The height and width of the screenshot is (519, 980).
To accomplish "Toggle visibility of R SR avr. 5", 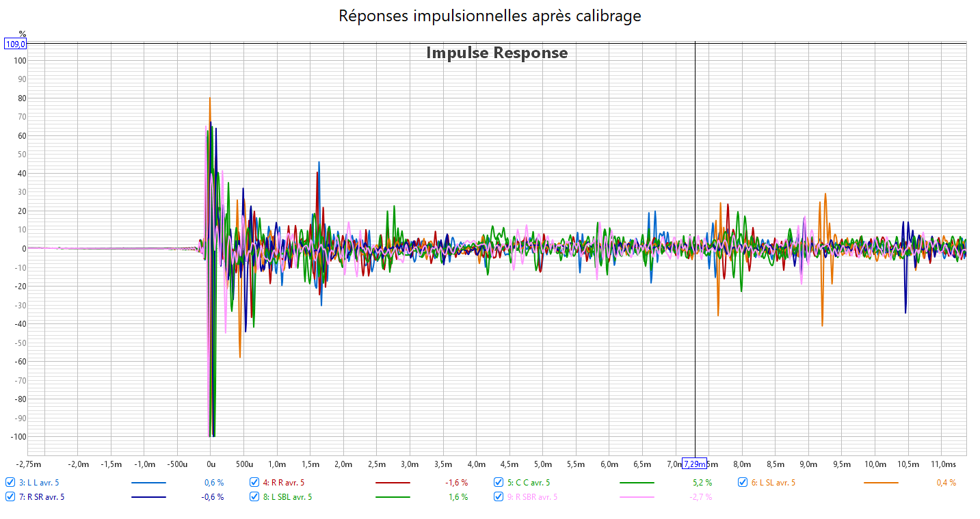I will click(10, 496).
